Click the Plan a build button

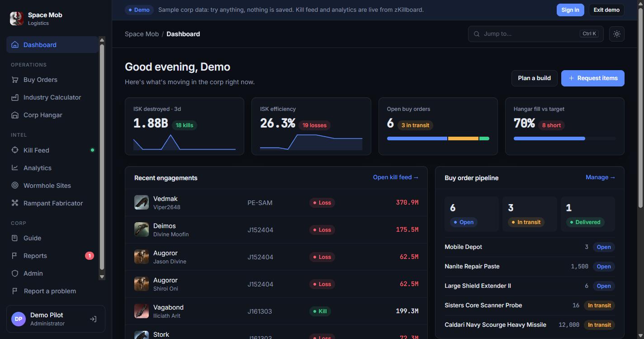[534, 78]
